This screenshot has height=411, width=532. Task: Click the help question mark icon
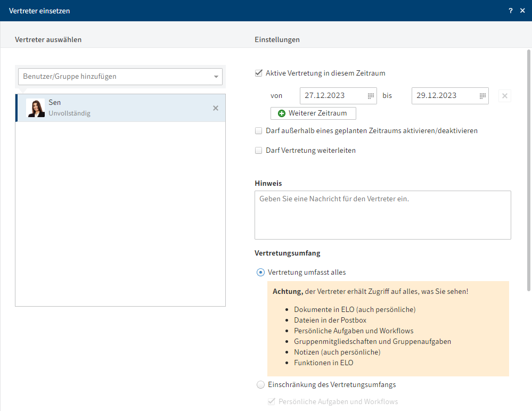pyautogui.click(x=510, y=10)
